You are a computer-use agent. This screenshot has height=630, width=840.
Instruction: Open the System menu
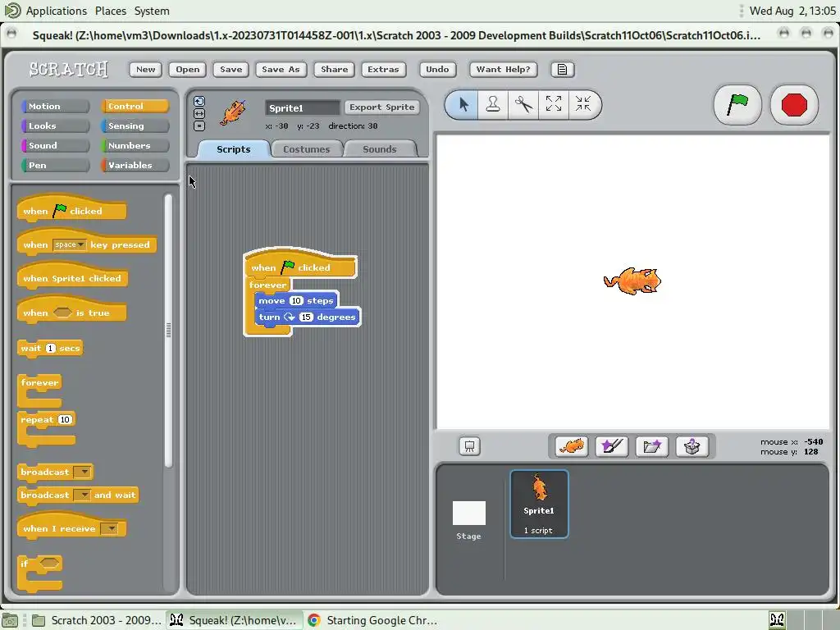point(152,11)
